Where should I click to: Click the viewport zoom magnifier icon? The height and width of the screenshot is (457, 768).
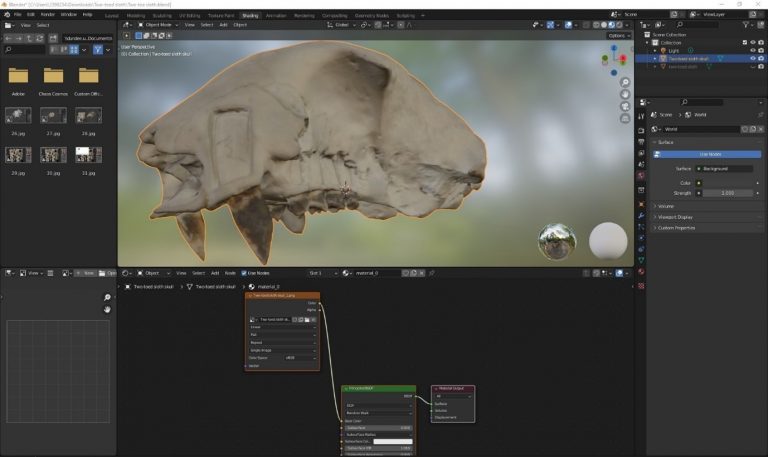coord(623,83)
